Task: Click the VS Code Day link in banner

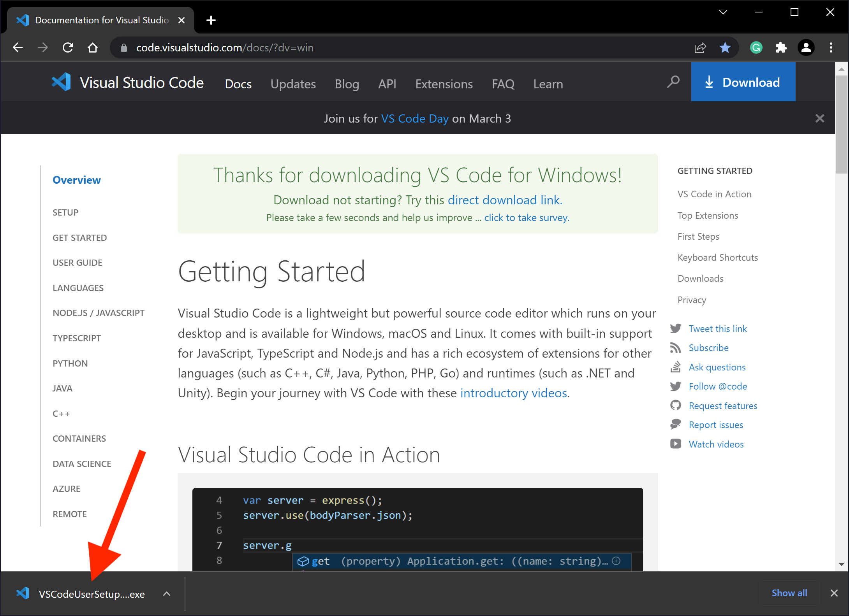Action: point(415,118)
